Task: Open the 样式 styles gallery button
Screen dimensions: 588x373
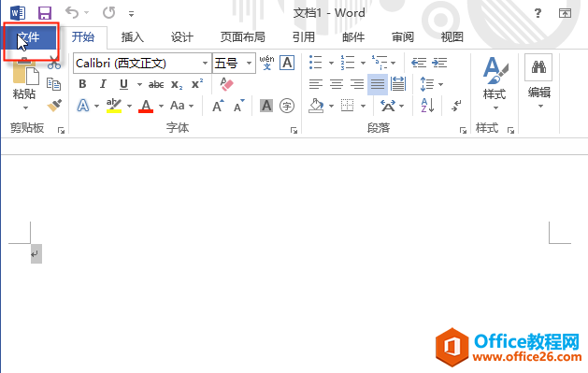Action: 495,83
